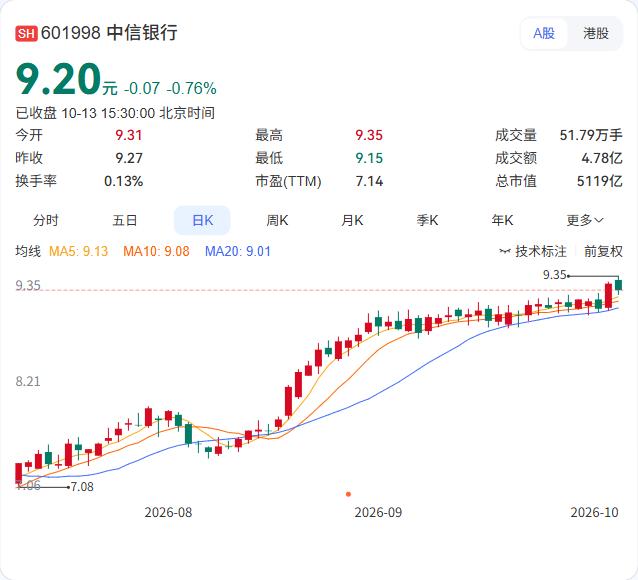Click the MA5: 9.13 indicator label

[x=79, y=251]
